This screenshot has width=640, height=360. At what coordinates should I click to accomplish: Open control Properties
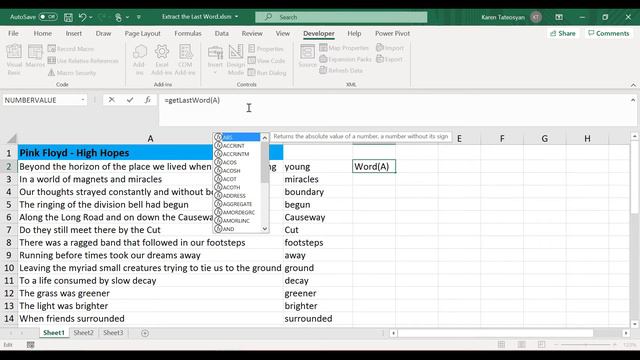coord(266,49)
